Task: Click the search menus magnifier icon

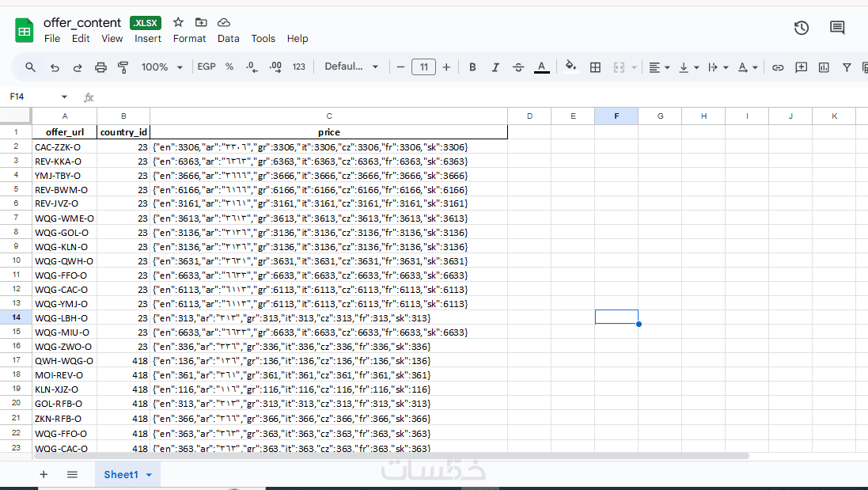Action: (x=30, y=67)
